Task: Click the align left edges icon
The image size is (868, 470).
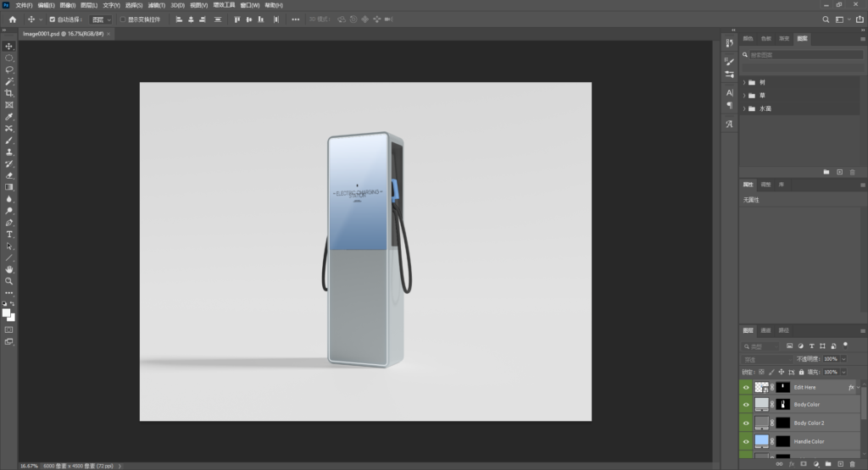Action: coord(179,19)
